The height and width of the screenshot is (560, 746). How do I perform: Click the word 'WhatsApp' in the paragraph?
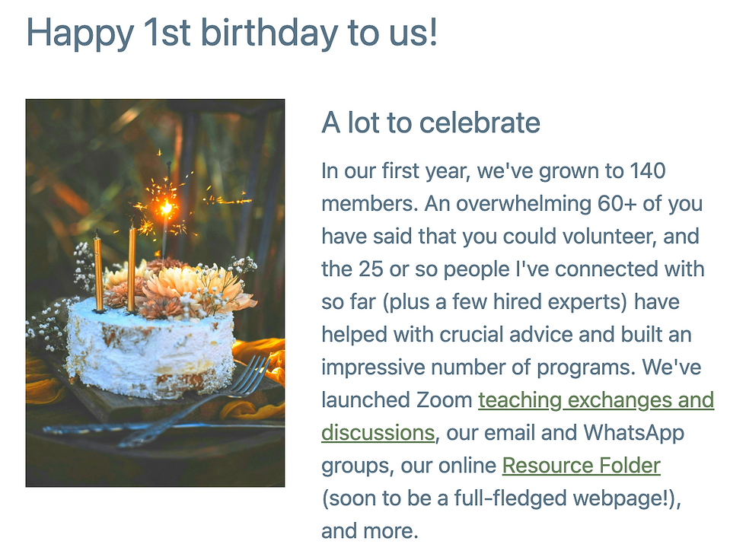633,433
